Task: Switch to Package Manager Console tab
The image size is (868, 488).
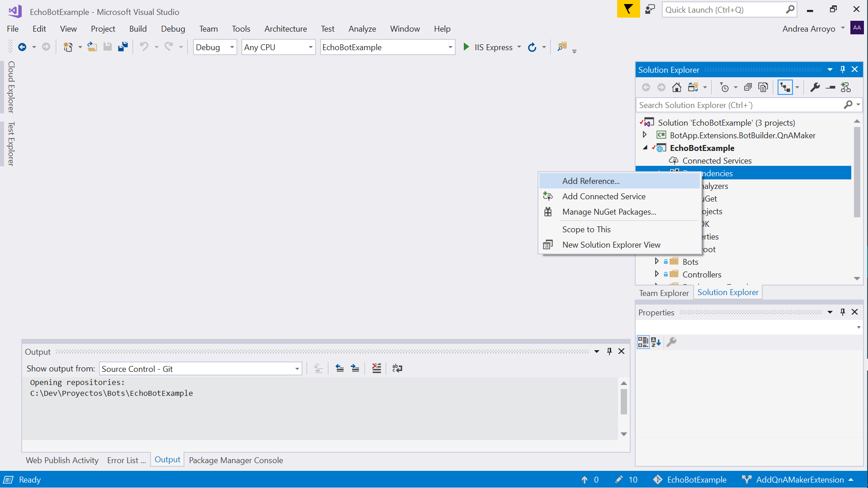Action: tap(236, 460)
